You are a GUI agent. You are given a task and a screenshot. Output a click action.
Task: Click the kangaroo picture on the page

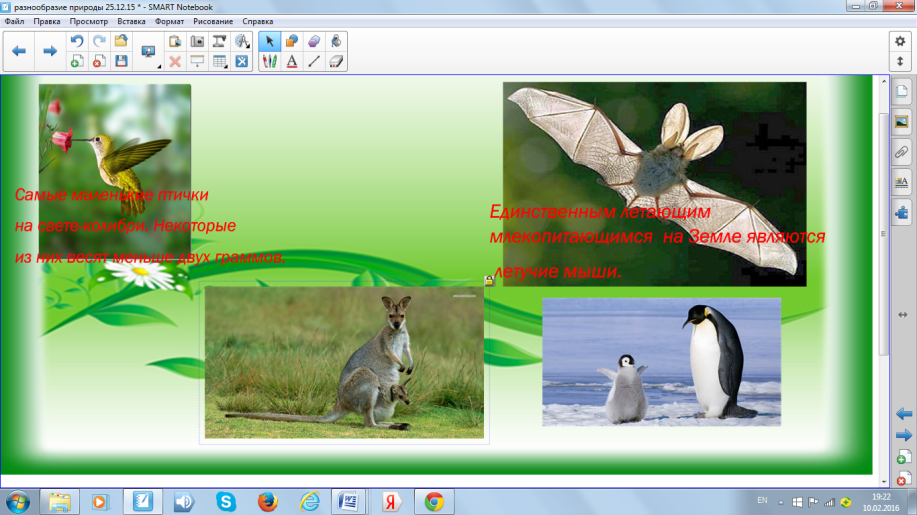click(343, 362)
